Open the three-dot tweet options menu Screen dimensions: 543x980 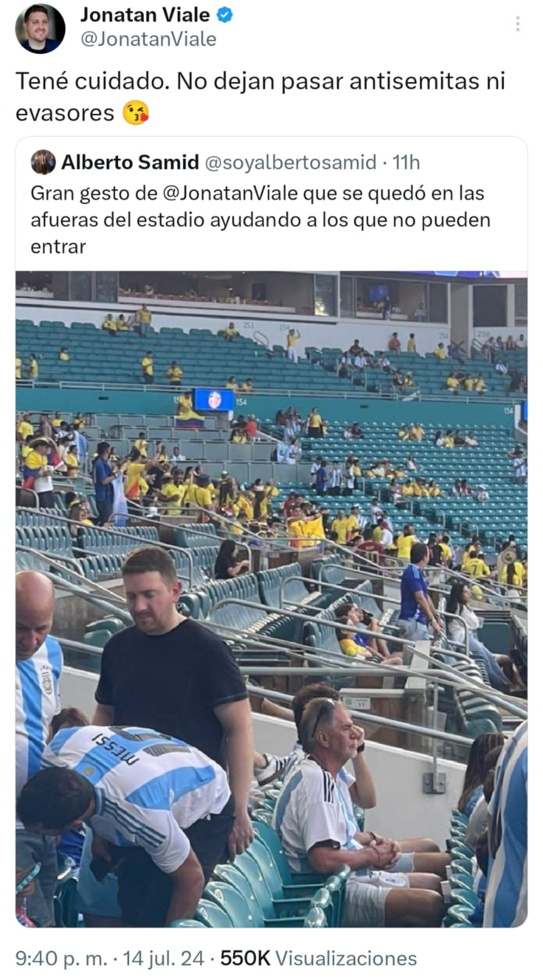[518, 23]
